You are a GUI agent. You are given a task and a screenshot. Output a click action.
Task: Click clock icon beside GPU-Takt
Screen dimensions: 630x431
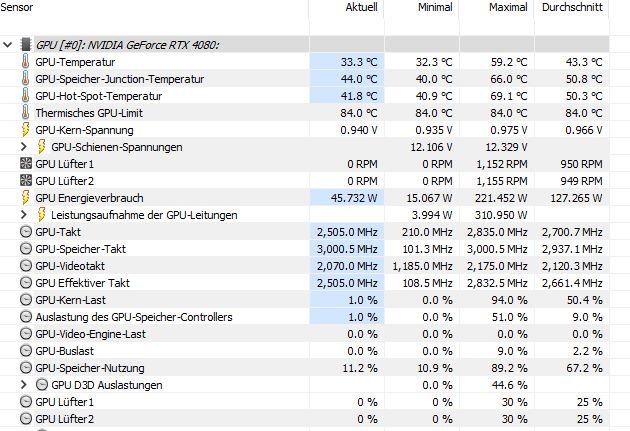(26, 232)
